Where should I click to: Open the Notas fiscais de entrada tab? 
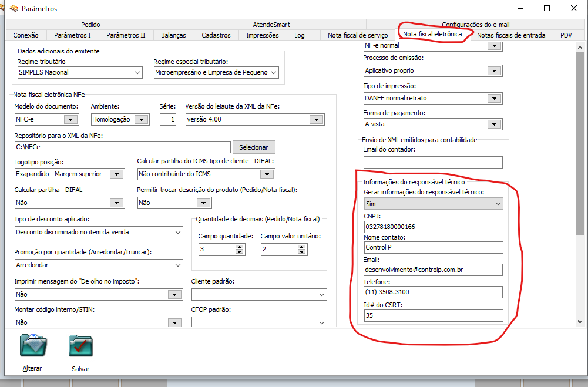(x=512, y=35)
